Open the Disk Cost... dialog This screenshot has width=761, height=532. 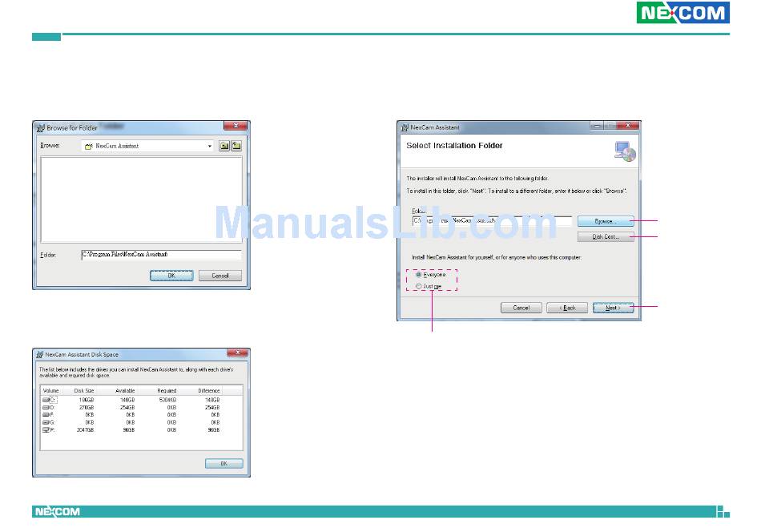(606, 237)
